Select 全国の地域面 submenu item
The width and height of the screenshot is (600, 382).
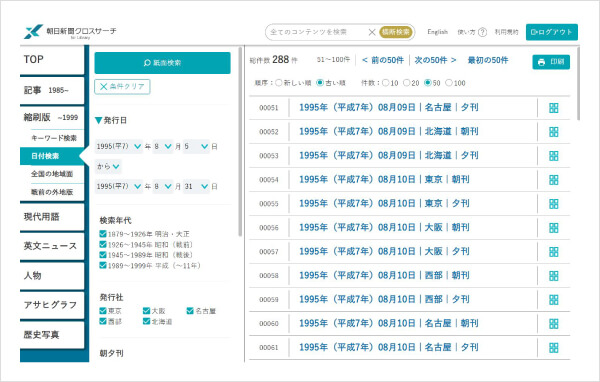point(52,174)
